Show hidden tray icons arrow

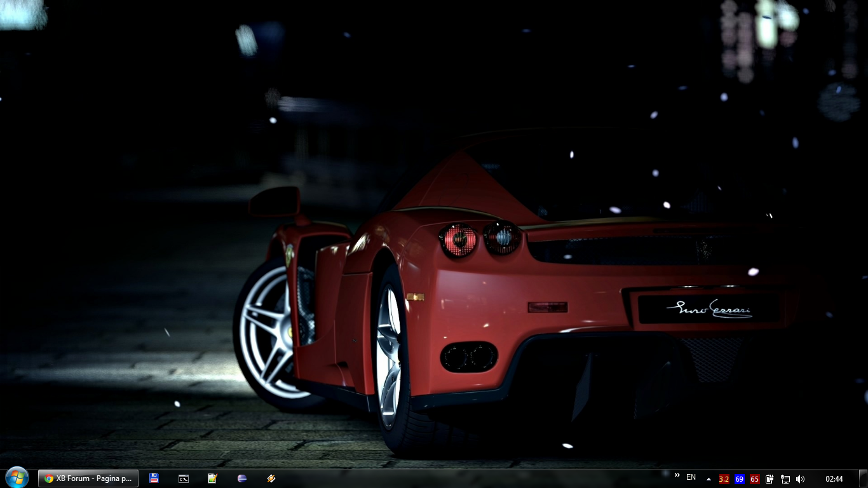coord(709,479)
